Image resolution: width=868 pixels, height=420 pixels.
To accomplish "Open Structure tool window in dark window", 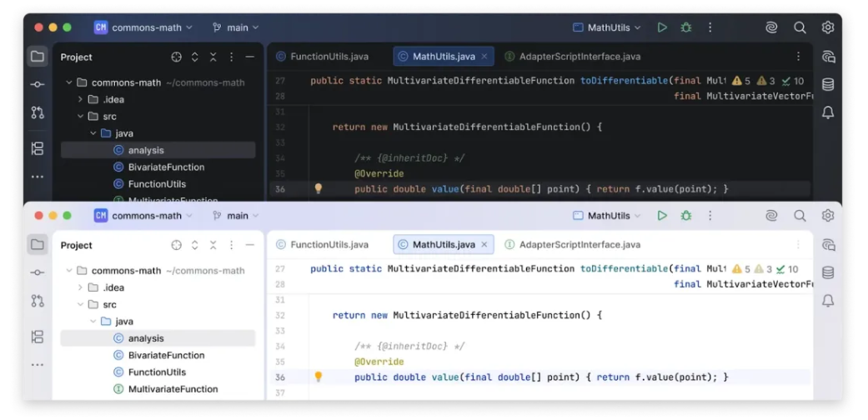I will tap(37, 148).
